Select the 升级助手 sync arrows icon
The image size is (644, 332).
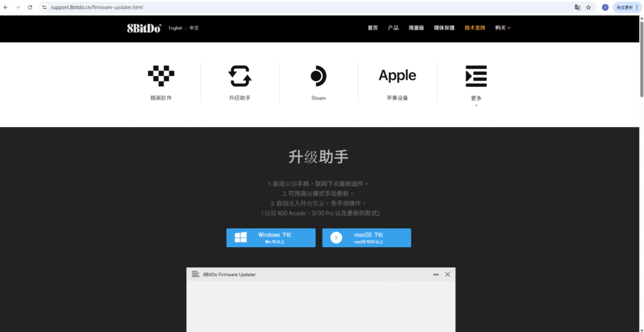point(240,75)
